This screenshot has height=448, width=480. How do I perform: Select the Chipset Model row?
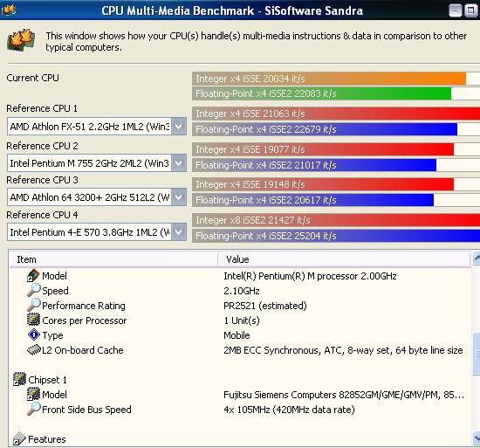pyautogui.click(x=240, y=395)
